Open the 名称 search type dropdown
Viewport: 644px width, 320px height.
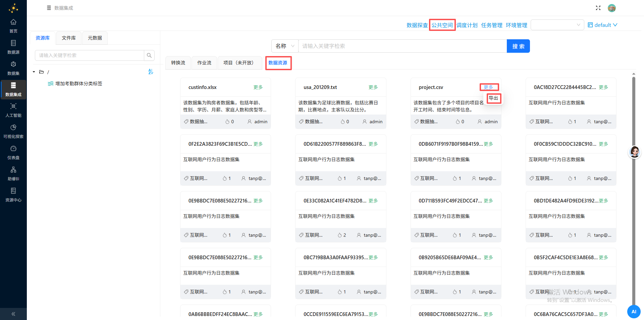285,46
